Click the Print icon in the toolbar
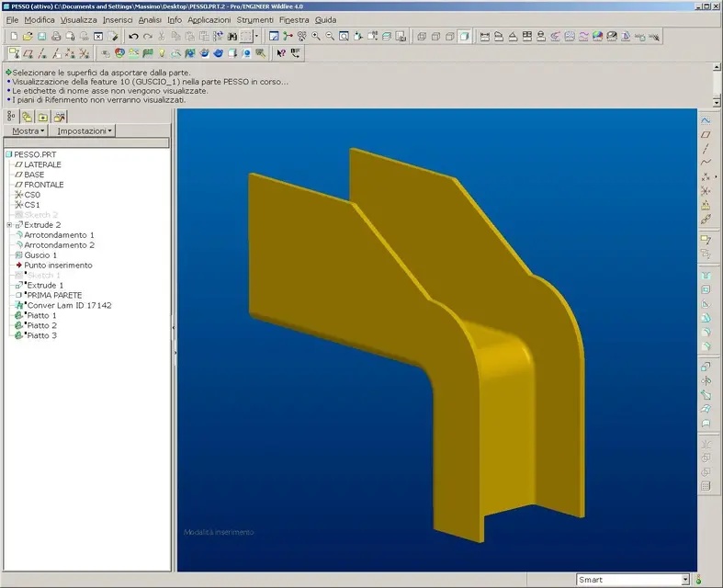The height and width of the screenshot is (588, 723). click(56, 37)
